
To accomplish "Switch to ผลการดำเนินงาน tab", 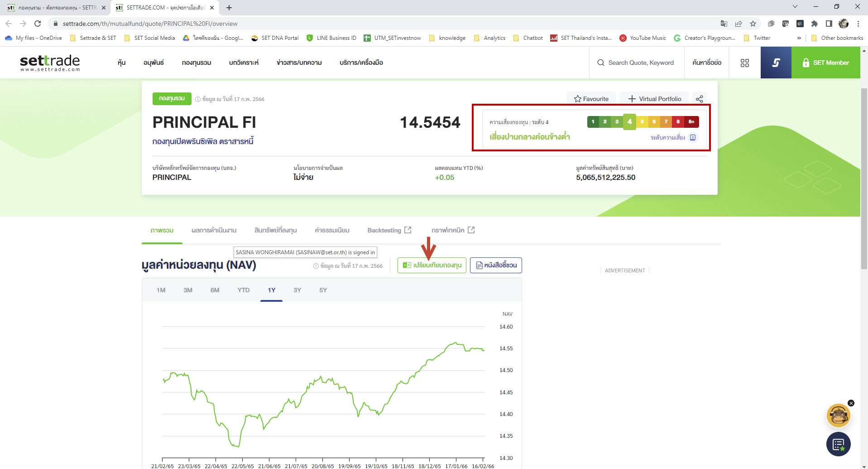I will tap(214, 230).
